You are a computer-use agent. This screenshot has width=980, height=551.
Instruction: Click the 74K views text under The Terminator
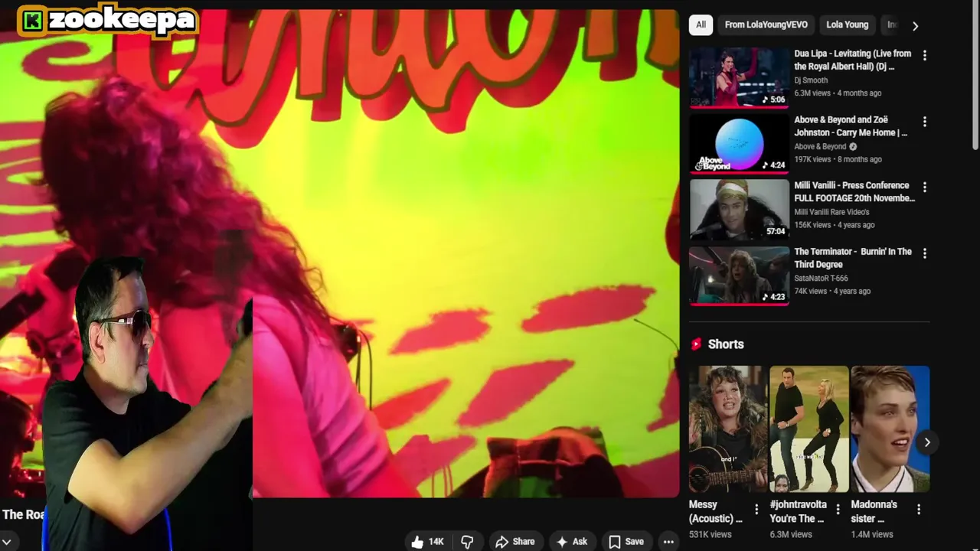tap(811, 292)
